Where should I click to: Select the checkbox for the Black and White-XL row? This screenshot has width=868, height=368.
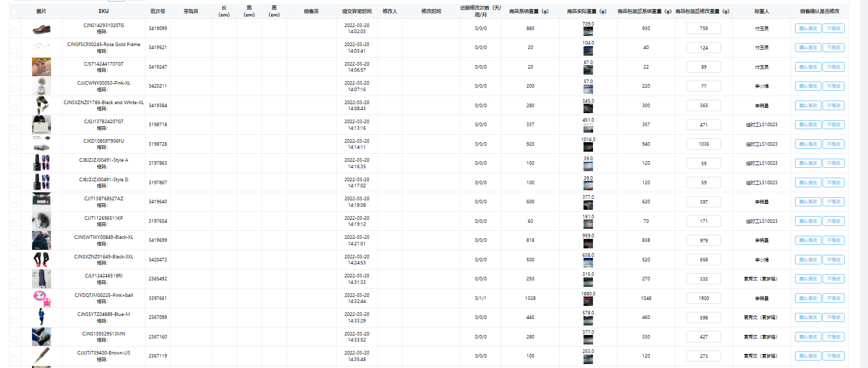click(x=14, y=108)
